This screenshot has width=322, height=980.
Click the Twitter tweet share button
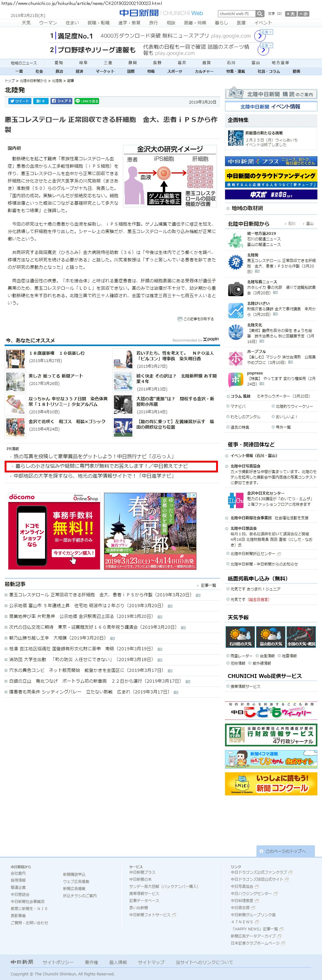[19, 101]
